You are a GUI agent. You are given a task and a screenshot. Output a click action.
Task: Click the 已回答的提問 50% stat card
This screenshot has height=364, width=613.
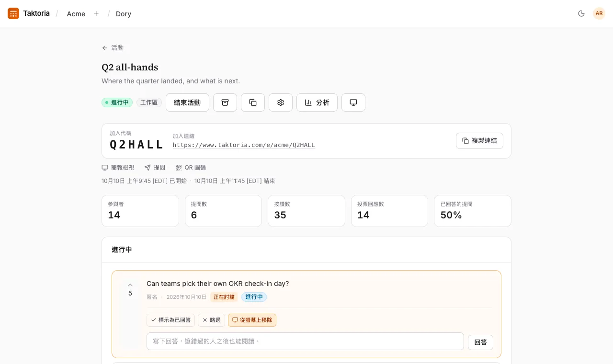click(473, 211)
